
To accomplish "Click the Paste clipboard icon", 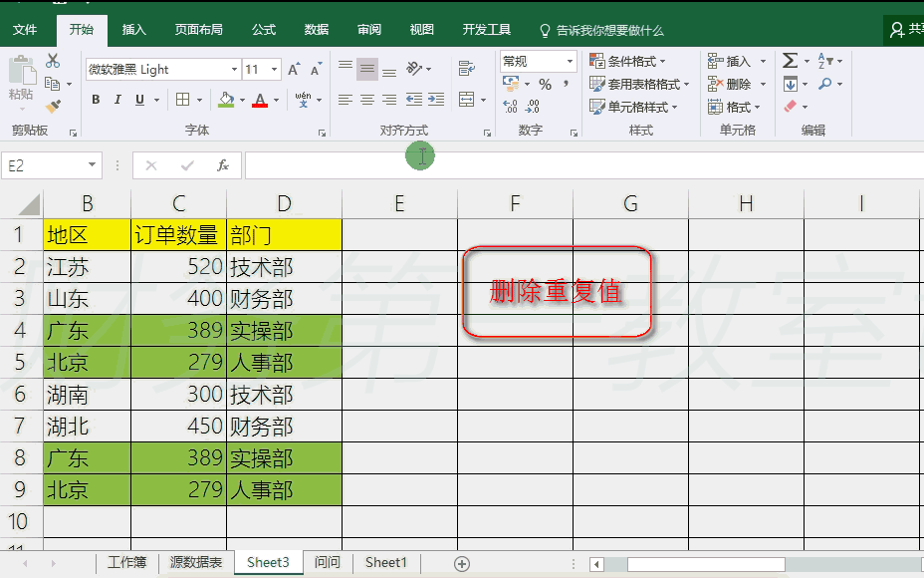I will [22, 71].
